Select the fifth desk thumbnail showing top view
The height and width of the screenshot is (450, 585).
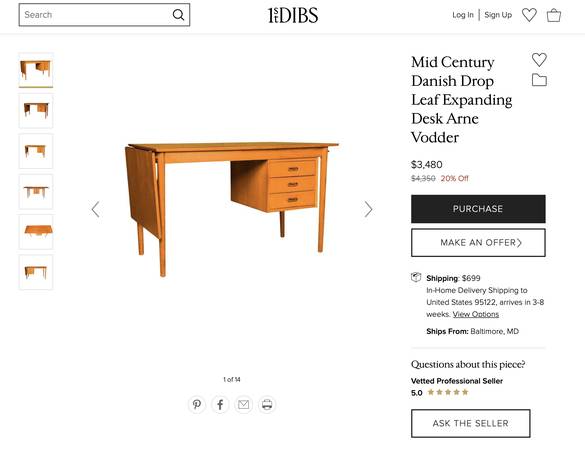pos(36,232)
